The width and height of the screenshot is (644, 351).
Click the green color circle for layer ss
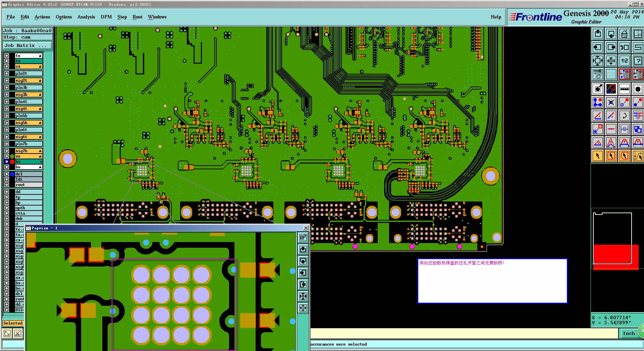(12, 156)
